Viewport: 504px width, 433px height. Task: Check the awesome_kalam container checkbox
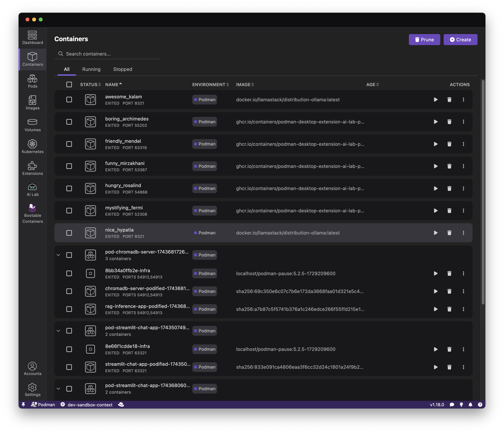(x=69, y=100)
